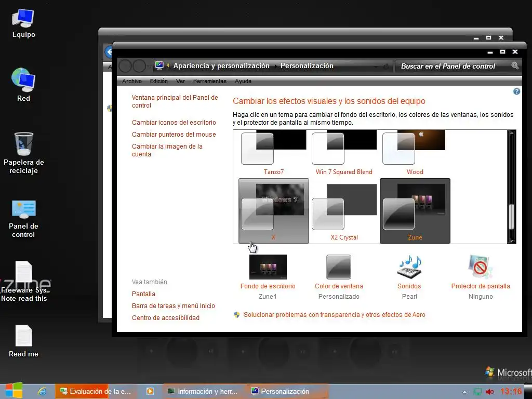Click Cambiar punteros del mouse link

[x=174, y=135]
